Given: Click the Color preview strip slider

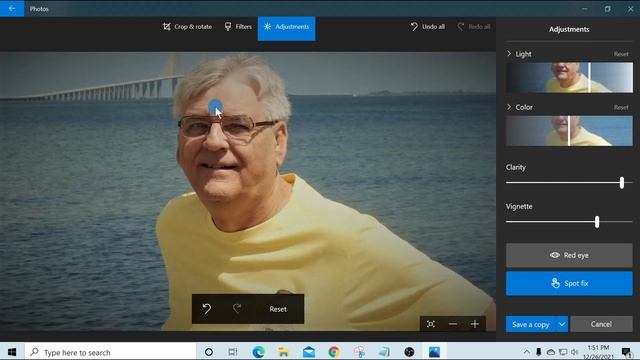Looking at the screenshot, I should (x=569, y=131).
